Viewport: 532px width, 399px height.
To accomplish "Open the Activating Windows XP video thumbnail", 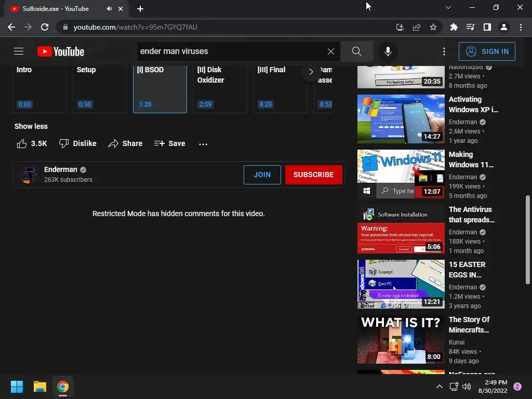I will coord(401,119).
